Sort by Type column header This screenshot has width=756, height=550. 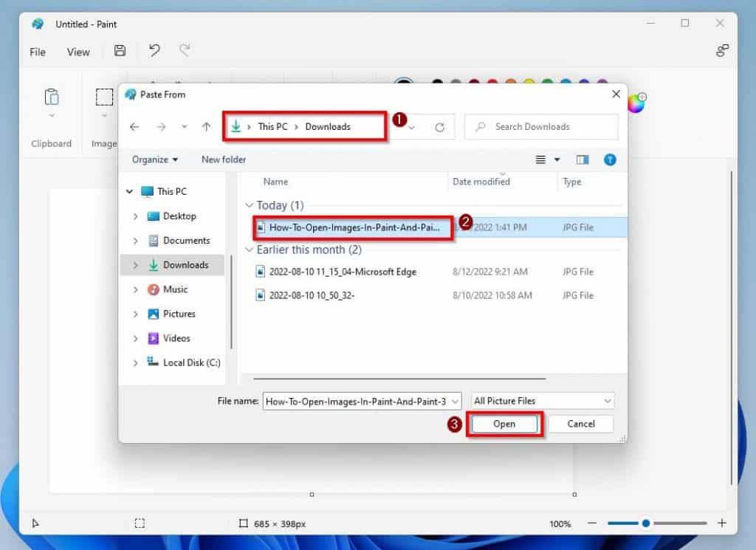click(x=572, y=182)
